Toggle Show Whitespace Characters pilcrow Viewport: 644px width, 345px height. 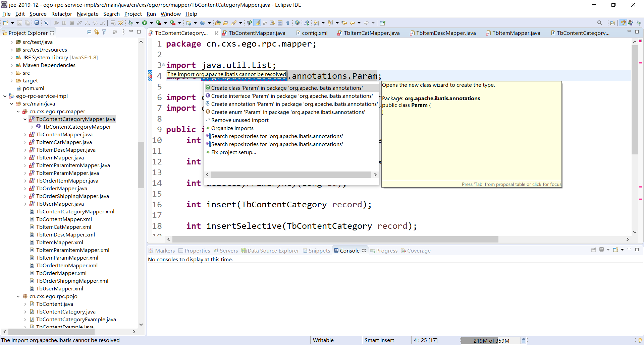(x=288, y=23)
